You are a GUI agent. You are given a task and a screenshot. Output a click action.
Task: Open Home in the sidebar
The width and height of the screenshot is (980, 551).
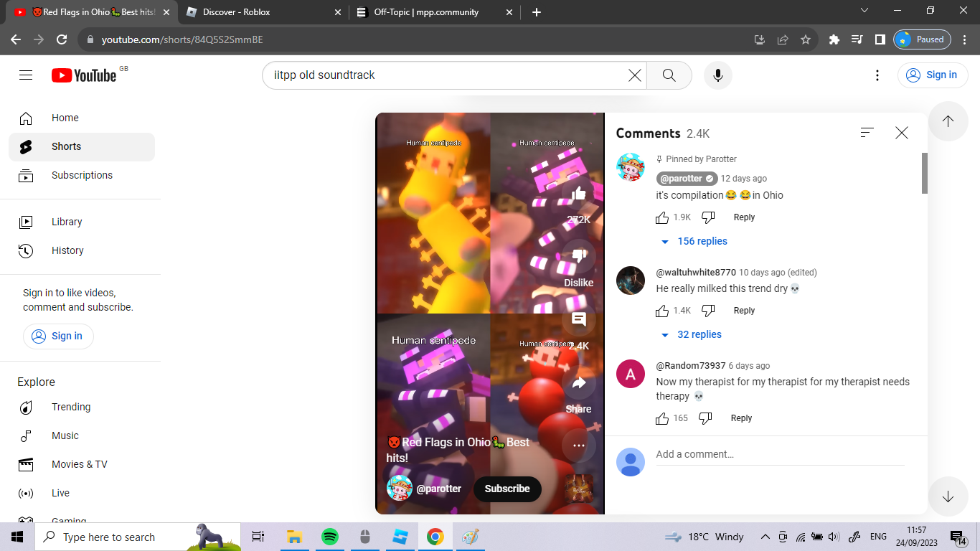82,118
